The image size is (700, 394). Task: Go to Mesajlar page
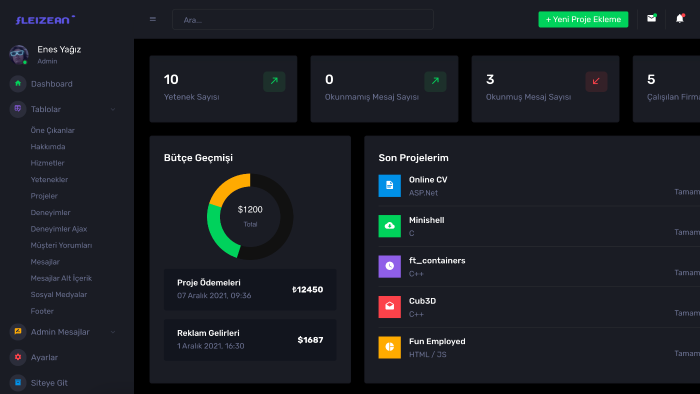pos(45,262)
